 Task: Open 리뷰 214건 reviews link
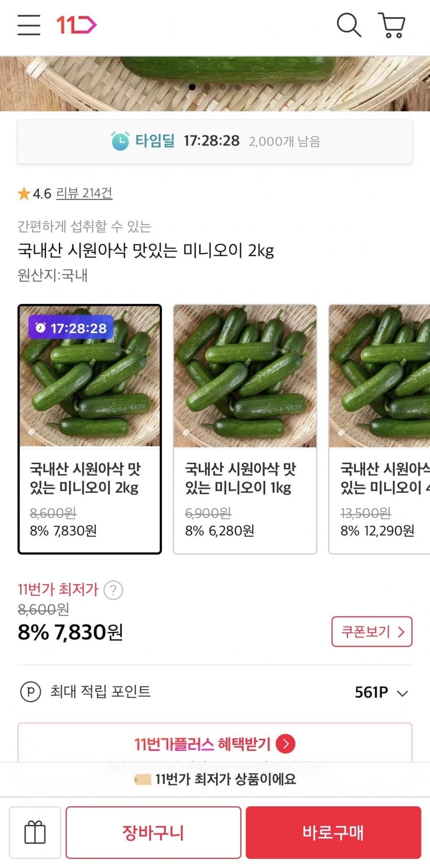coord(84,193)
